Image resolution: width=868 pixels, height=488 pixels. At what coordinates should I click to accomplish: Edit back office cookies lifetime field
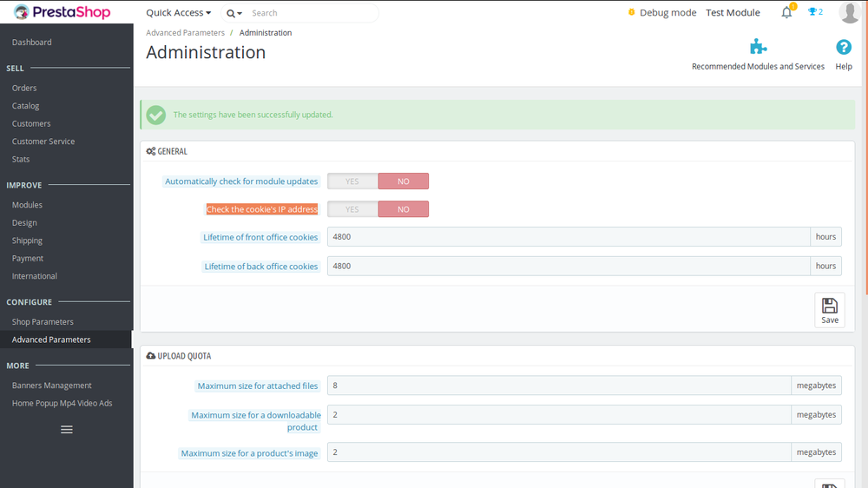tap(569, 266)
